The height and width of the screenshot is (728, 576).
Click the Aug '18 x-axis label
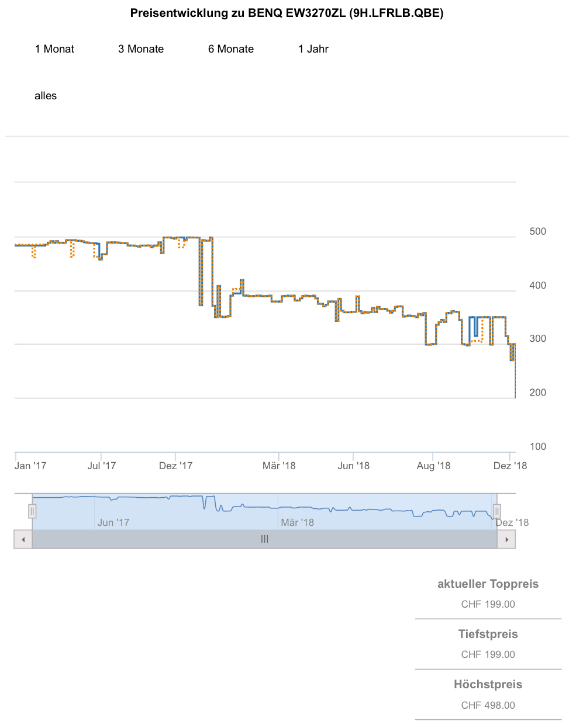point(433,466)
